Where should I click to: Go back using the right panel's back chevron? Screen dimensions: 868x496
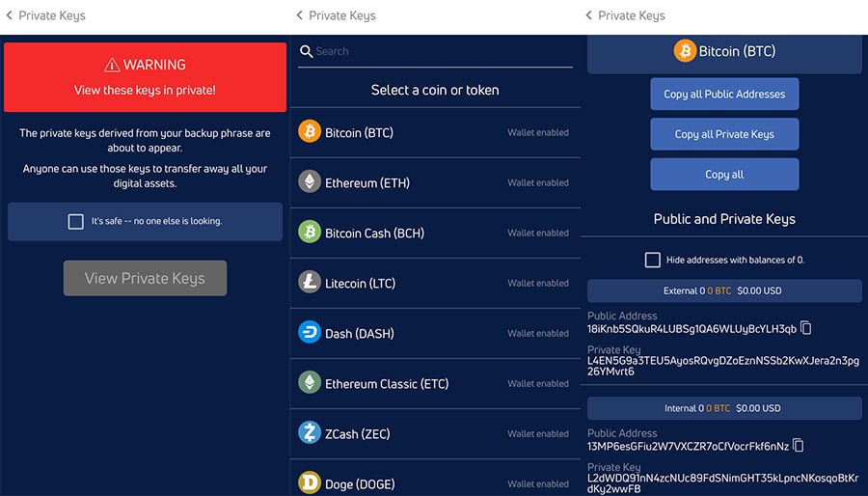click(x=590, y=15)
